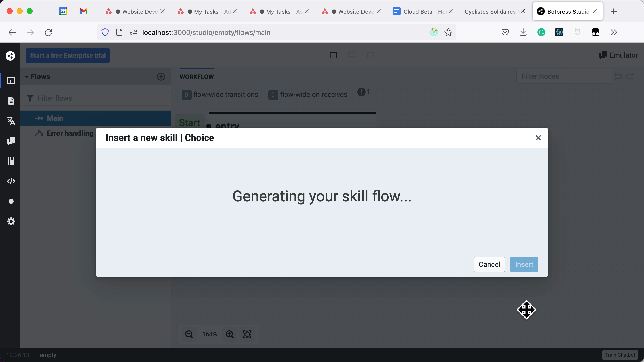The image size is (644, 362).
Task: Open the code editor sidebar icon
Action: [11, 181]
